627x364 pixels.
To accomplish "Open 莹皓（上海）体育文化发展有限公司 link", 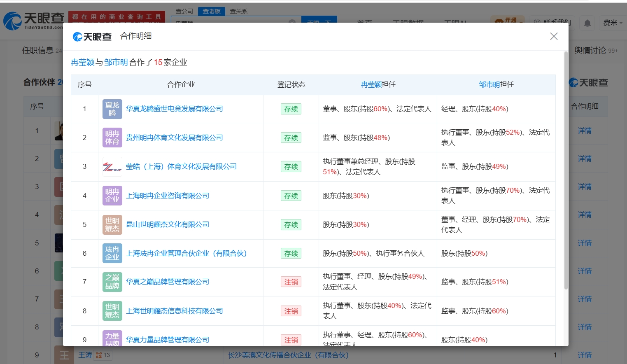I will (182, 166).
